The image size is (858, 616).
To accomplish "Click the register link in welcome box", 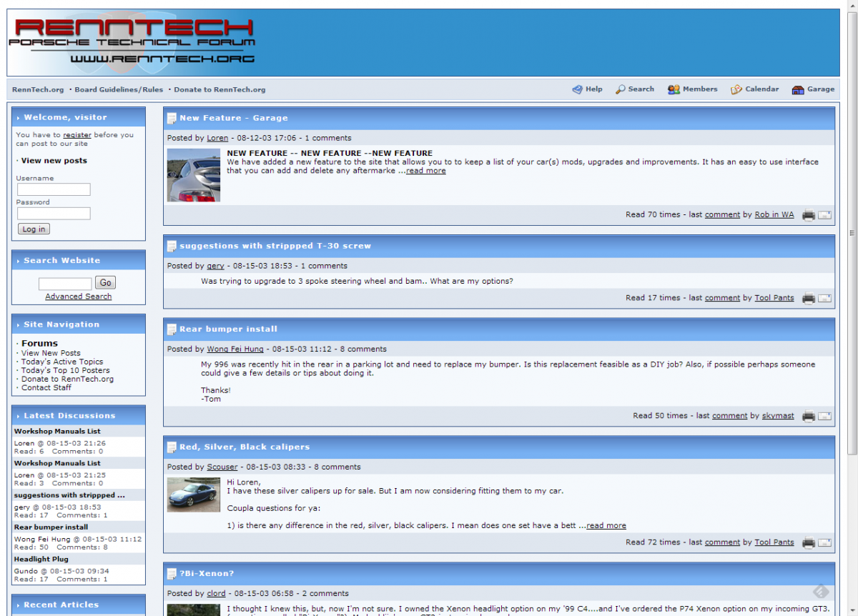I will click(x=77, y=134).
